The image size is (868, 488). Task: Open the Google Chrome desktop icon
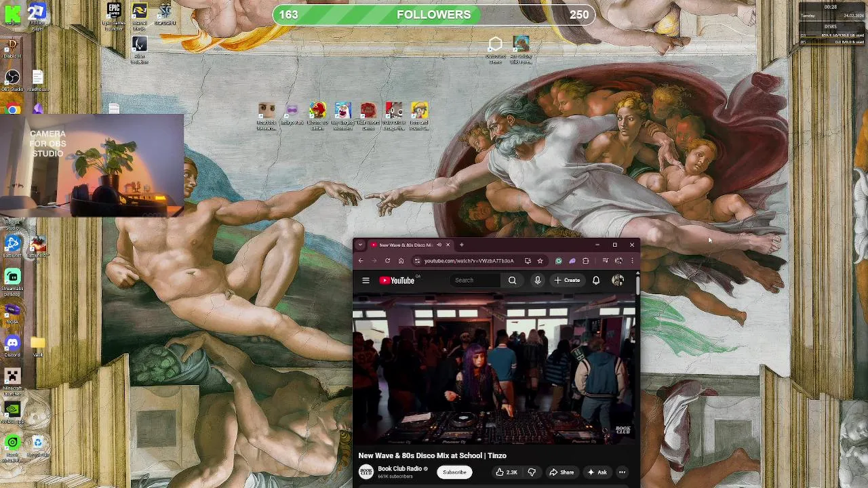pos(12,109)
